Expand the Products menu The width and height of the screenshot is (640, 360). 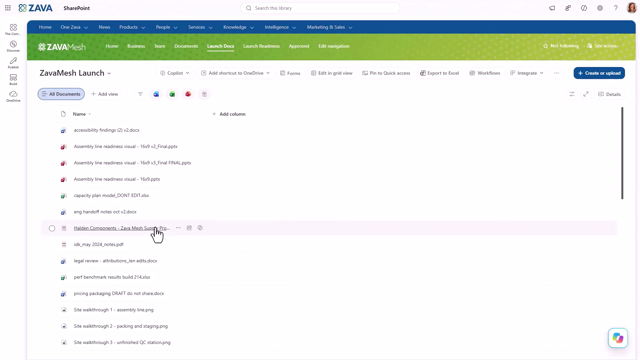132,27
